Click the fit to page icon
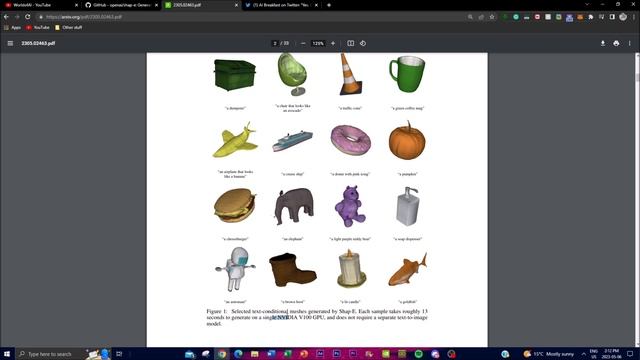640x360 pixels. coord(351,43)
